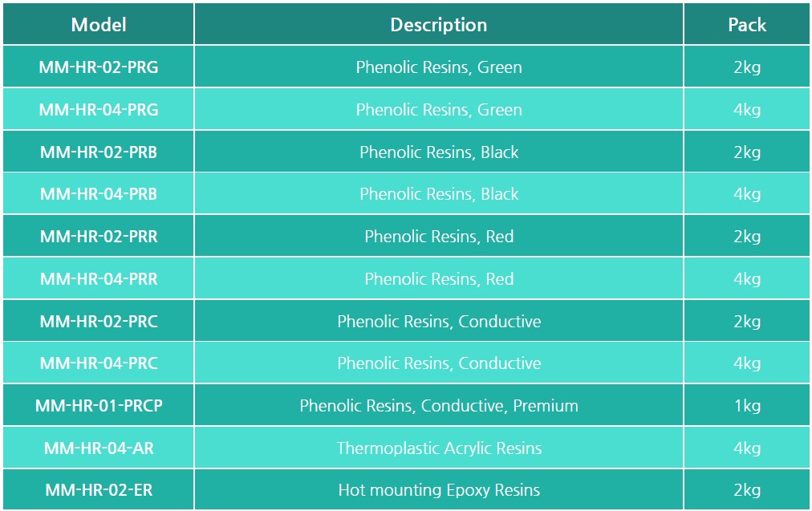Click the Description column header

439,24
